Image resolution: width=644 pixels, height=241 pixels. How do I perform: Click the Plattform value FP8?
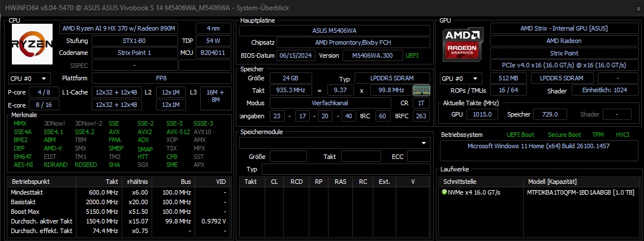click(x=161, y=78)
